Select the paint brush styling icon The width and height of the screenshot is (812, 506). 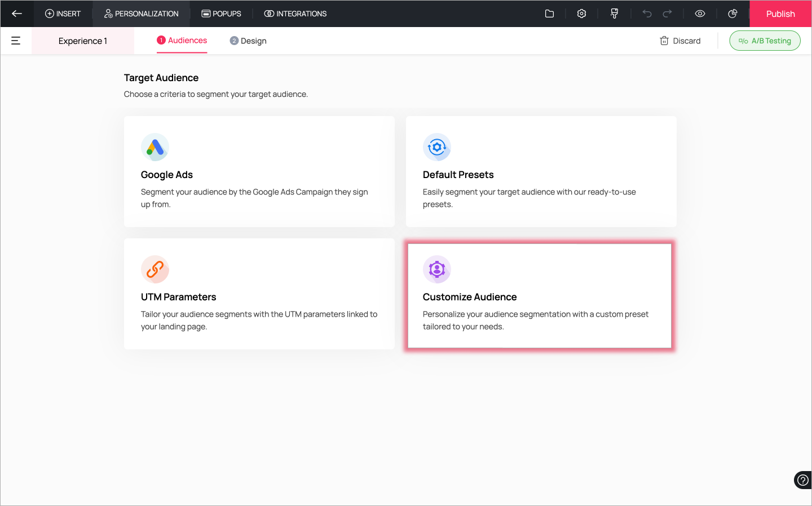(614, 14)
